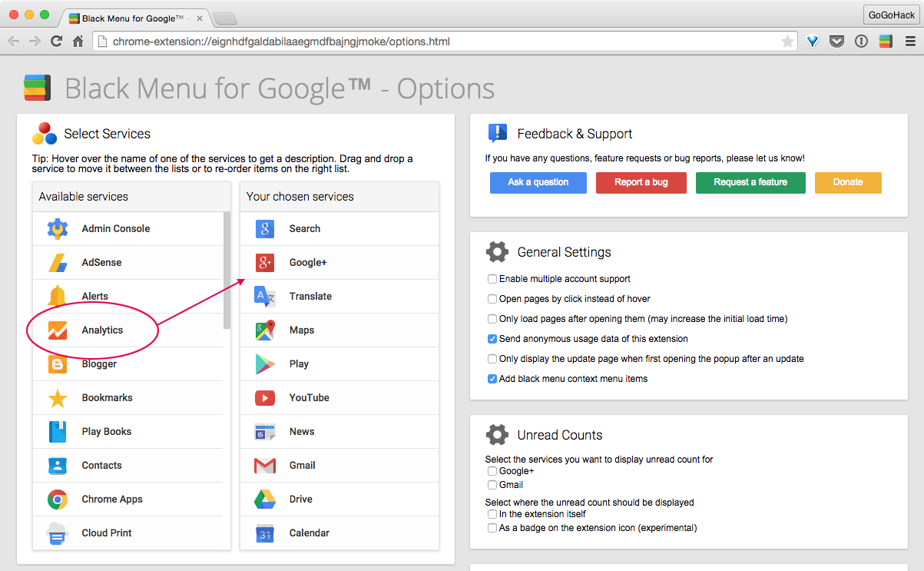
Task: Click the News icon
Action: [265, 432]
